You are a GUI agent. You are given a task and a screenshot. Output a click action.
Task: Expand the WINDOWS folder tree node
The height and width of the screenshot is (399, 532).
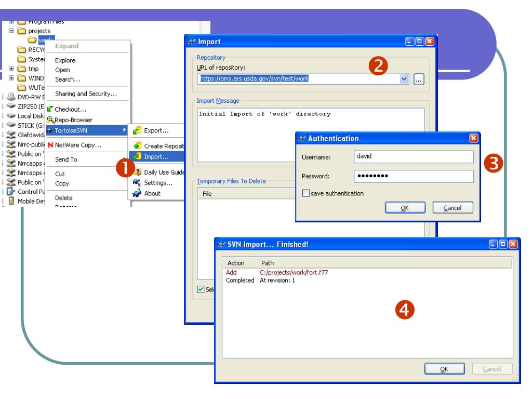[x=11, y=78]
